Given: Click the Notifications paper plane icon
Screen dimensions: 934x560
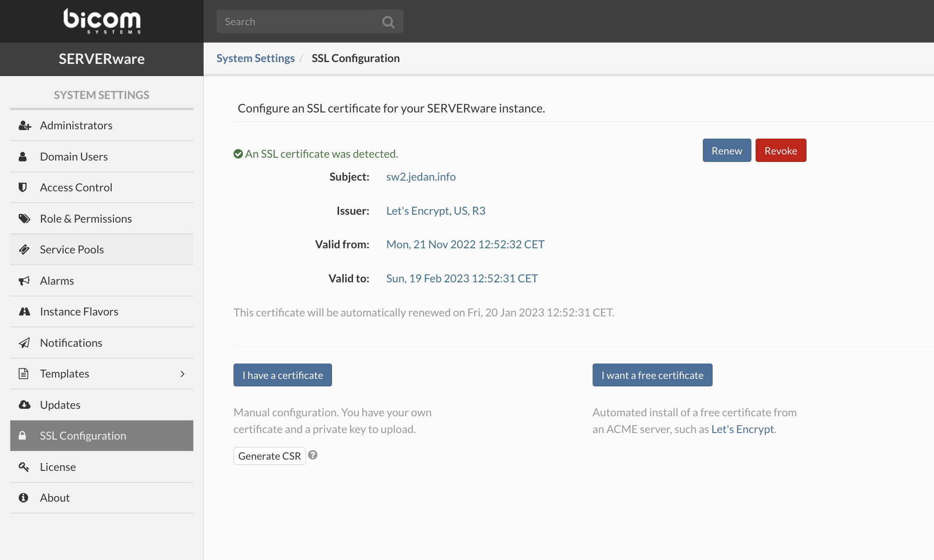Looking at the screenshot, I should (24, 343).
